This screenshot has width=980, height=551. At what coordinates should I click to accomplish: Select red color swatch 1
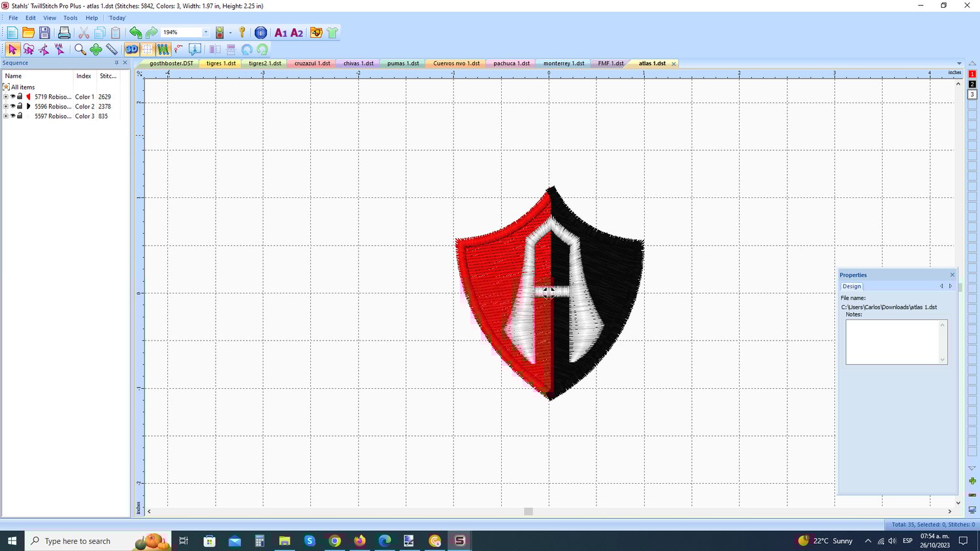[x=972, y=75]
